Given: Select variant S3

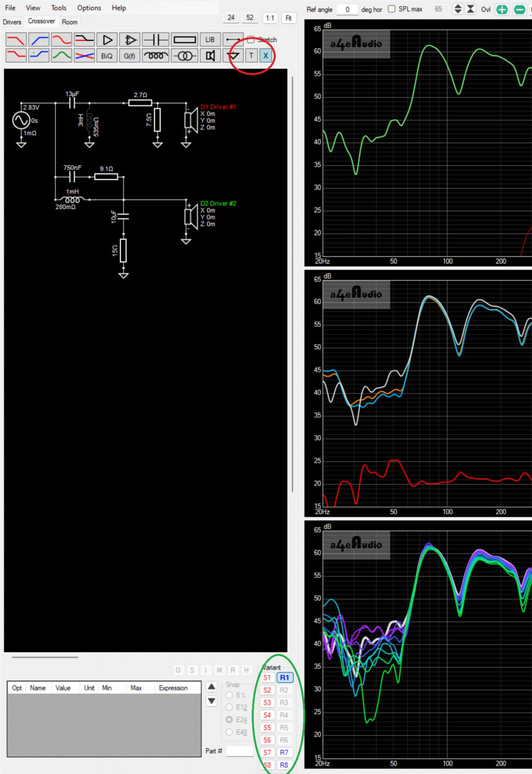Looking at the screenshot, I should click(267, 703).
